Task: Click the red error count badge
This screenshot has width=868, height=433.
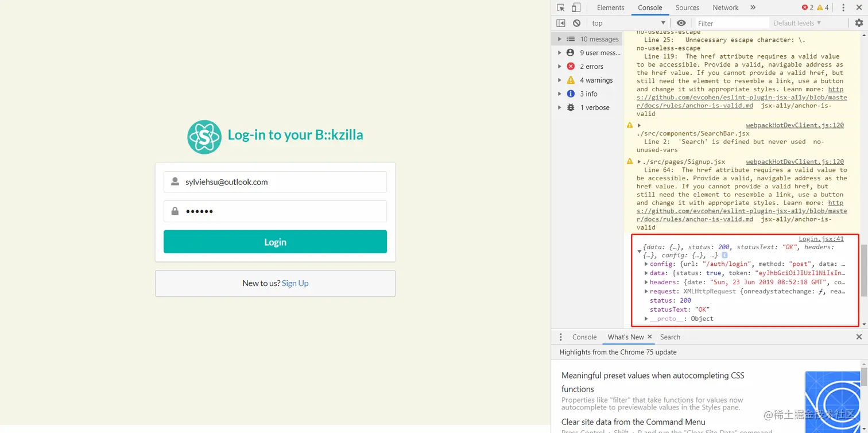Action: click(807, 7)
